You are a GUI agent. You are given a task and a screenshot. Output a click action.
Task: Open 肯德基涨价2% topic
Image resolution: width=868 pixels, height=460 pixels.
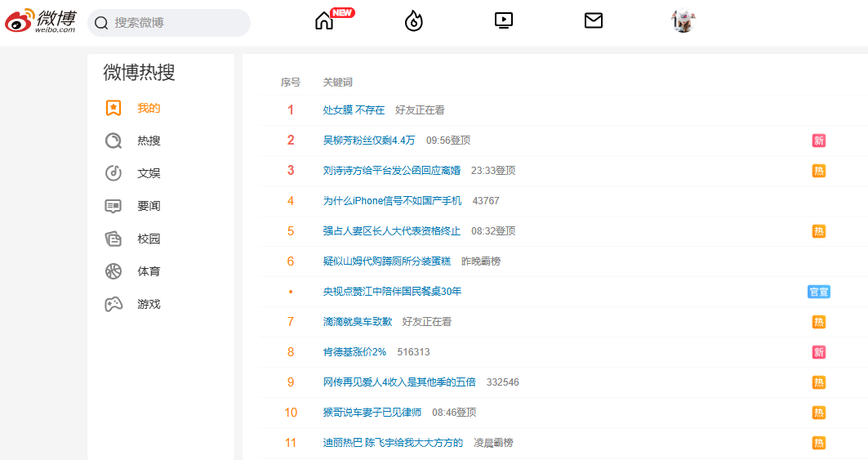point(354,352)
